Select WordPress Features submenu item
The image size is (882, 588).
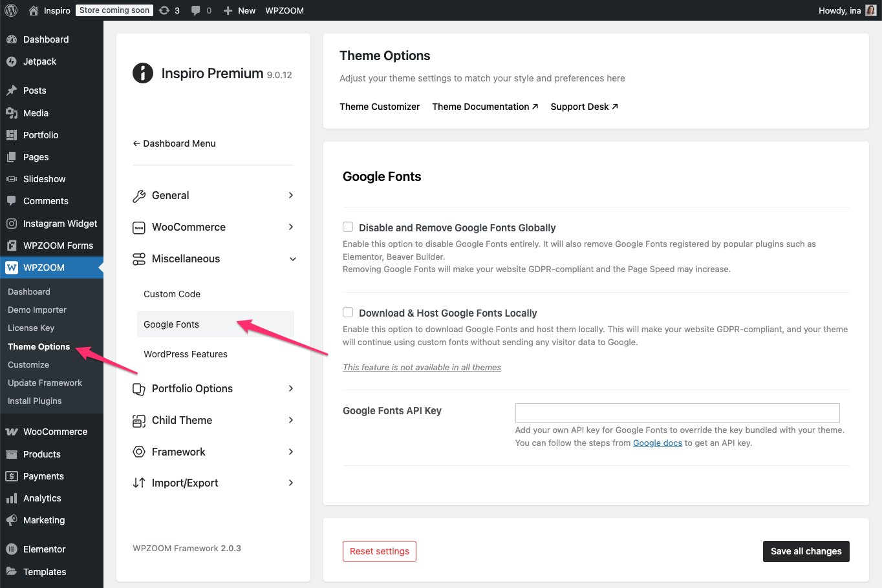[x=186, y=354]
